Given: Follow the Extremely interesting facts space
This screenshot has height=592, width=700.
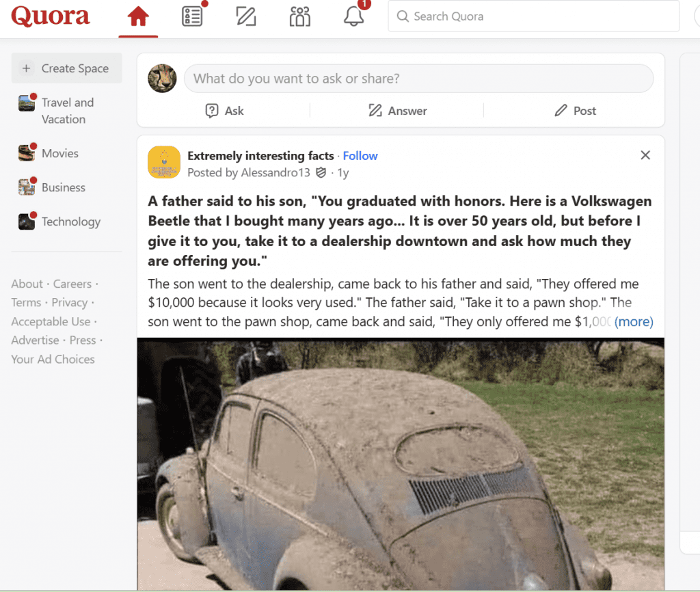Looking at the screenshot, I should [x=360, y=156].
